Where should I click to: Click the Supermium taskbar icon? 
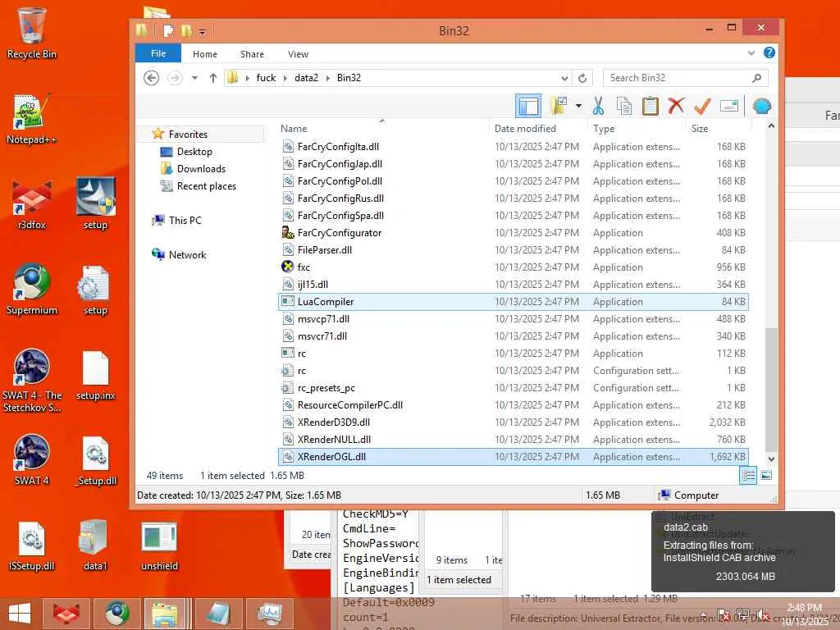coord(116,614)
